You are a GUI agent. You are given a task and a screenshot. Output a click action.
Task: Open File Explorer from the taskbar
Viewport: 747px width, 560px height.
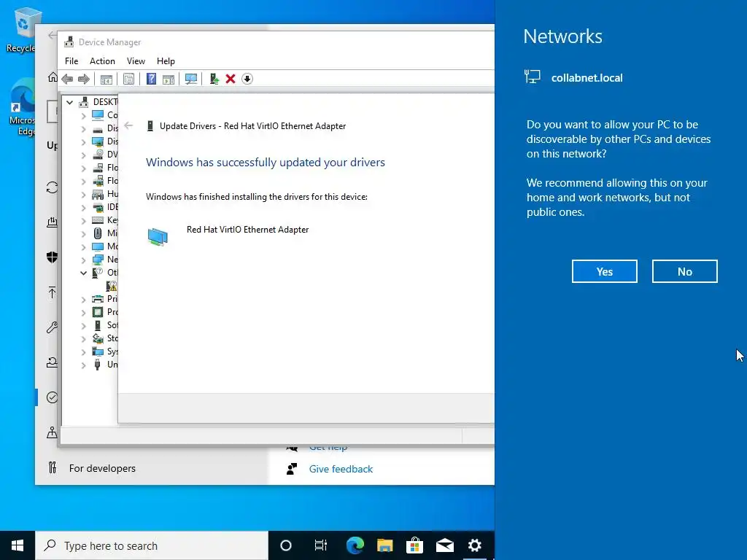coord(385,545)
